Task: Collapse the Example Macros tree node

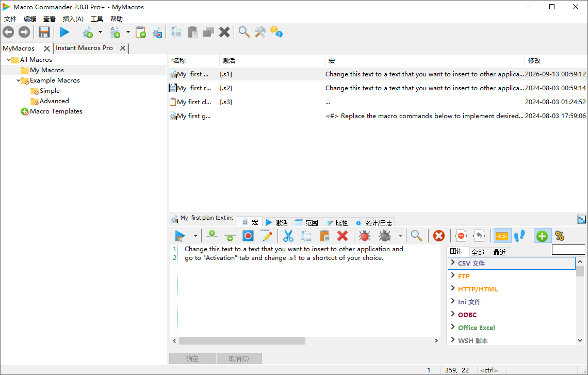Action: (x=19, y=80)
